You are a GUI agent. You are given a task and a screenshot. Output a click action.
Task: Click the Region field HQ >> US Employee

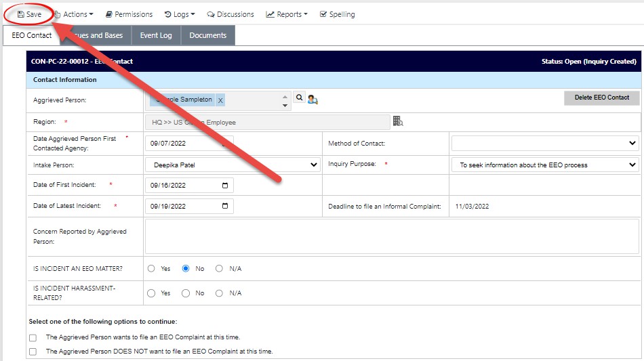coord(267,122)
